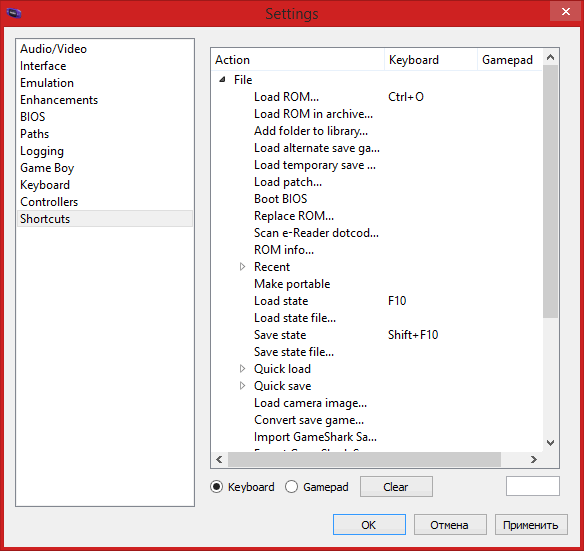Expand the Recent submenu item
This screenshot has height=551, width=584.
[x=242, y=267]
